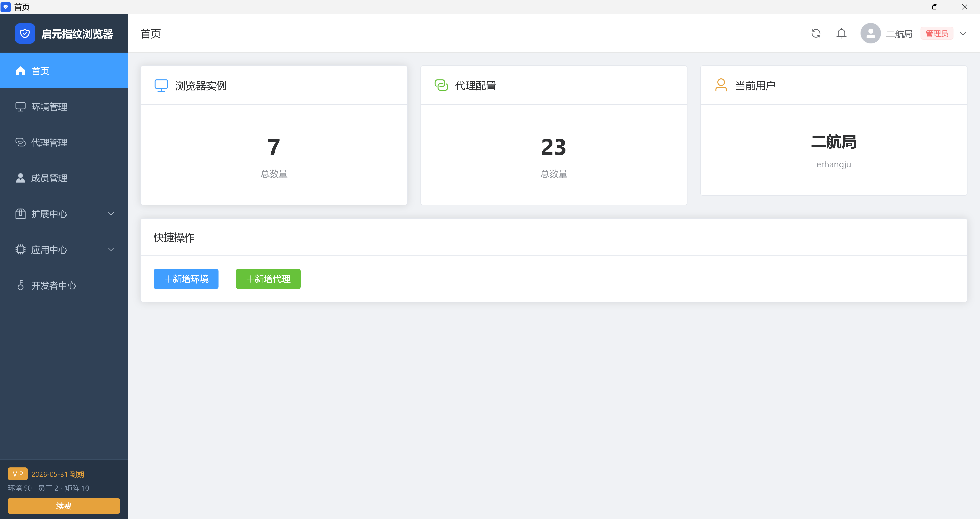980x519 pixels.
Task: Click the box icon beside 扩展中心
Action: coord(20,214)
